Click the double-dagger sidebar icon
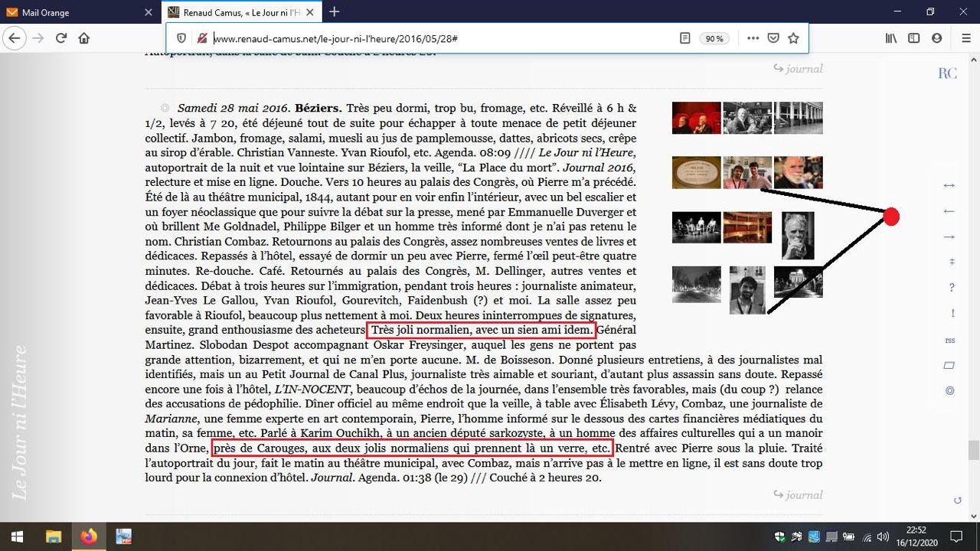 pos(952,262)
